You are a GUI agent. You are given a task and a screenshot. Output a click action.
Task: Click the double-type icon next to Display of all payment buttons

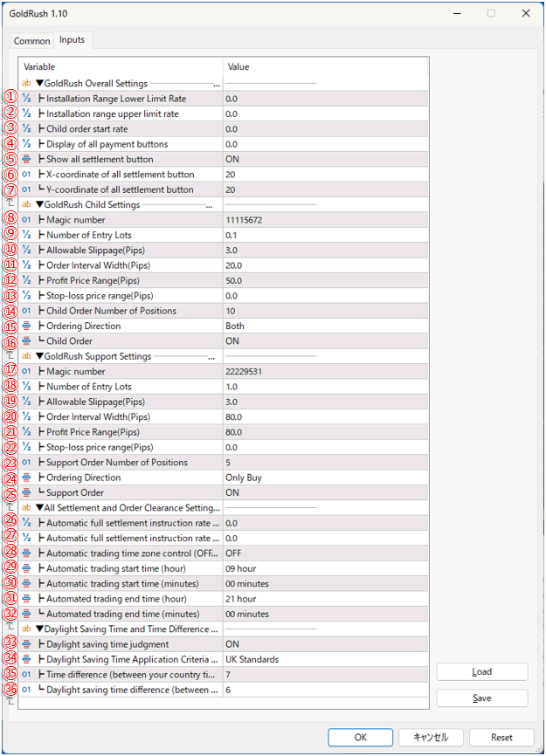(26, 144)
